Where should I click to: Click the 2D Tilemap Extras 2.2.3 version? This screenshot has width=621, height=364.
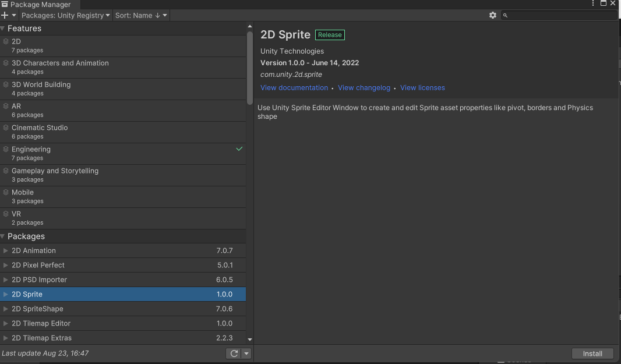(x=224, y=338)
